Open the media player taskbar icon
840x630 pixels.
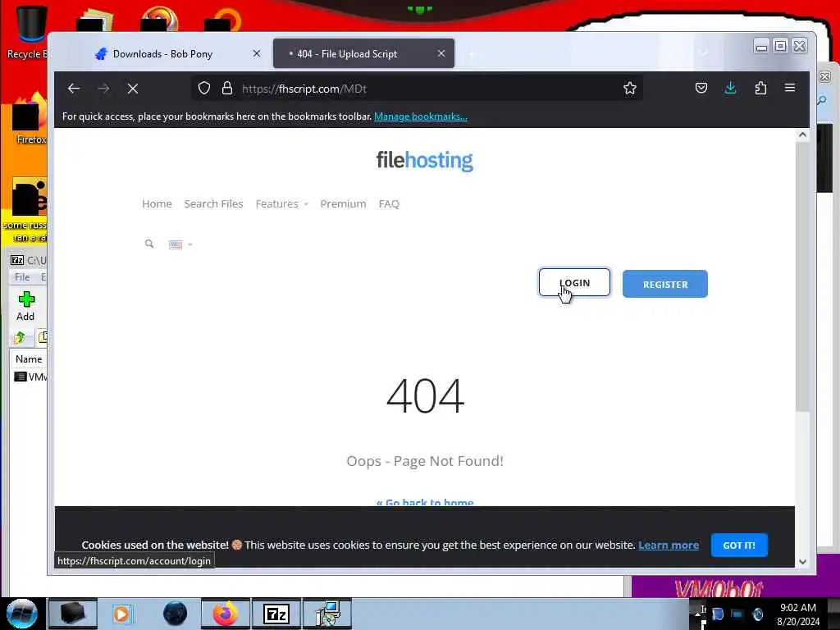coord(121,614)
